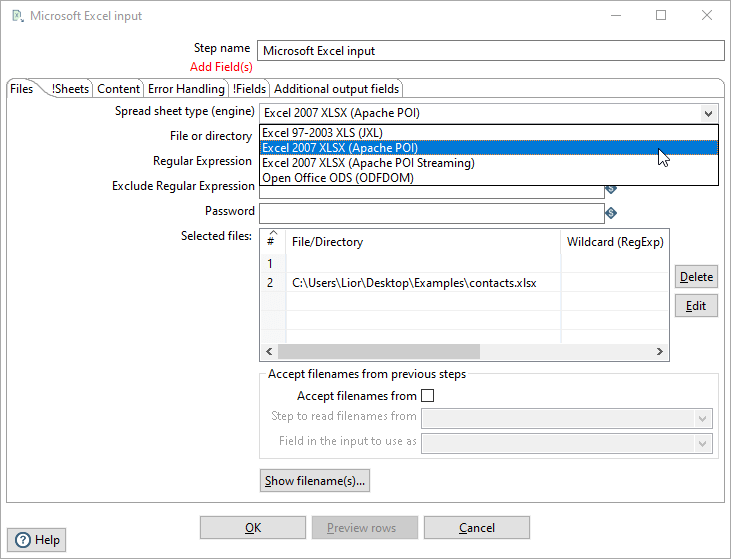Go to Error Handling tab

186,89
